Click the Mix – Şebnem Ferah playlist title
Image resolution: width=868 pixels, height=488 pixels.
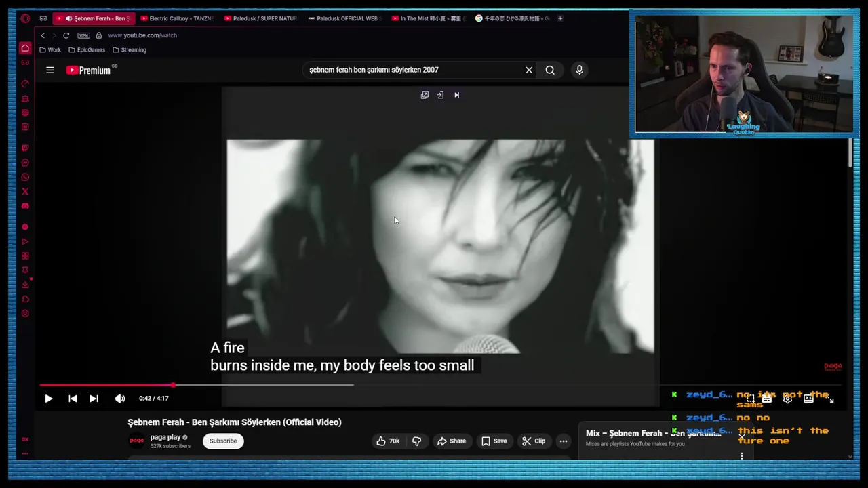point(653,433)
